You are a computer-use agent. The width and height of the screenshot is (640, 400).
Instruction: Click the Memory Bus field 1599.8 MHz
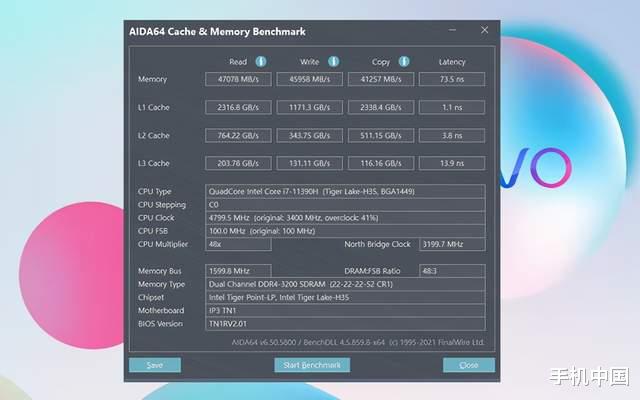pos(238,271)
